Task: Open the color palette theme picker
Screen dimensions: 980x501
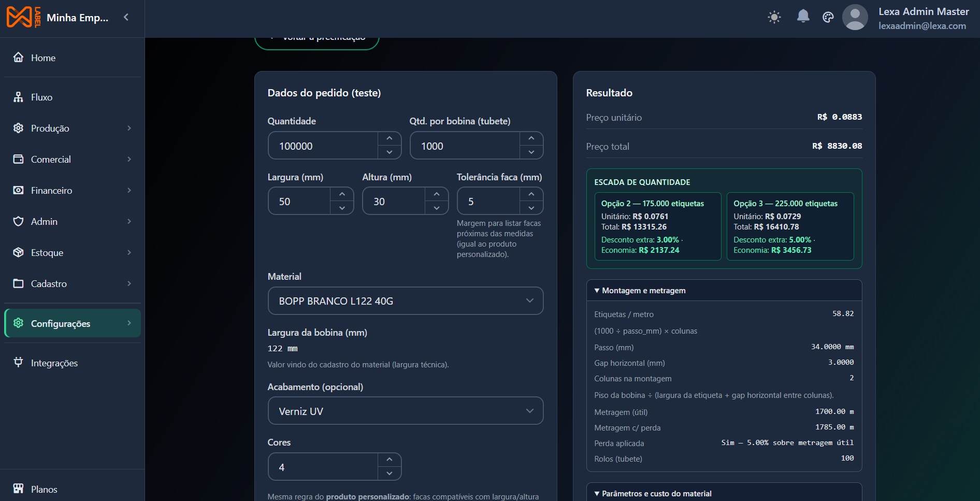Action: (828, 17)
